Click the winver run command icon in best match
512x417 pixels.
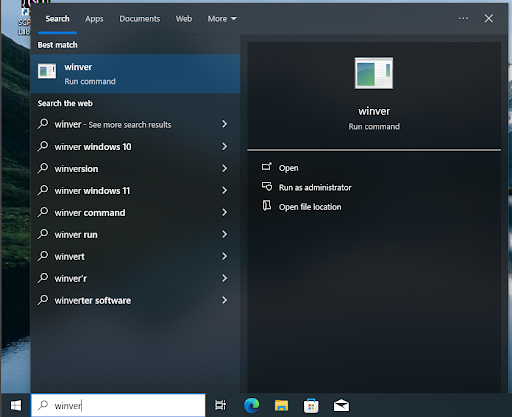pyautogui.click(x=47, y=71)
